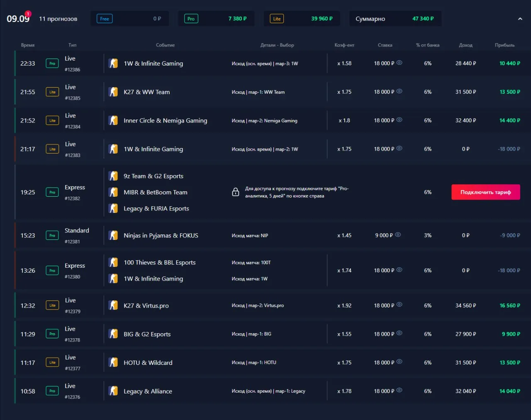The height and width of the screenshot is (420, 531).
Task: Click the game icon beside Legacy & Alliance
Action: (113, 391)
